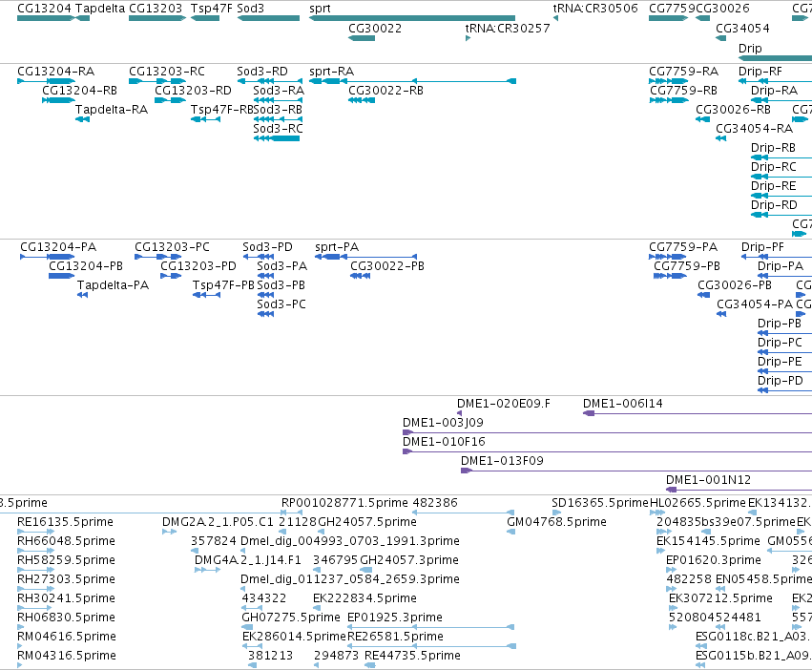This screenshot has width=812, height=670.
Task: Open the DME1-003J09 BAC clone
Action: point(608,432)
